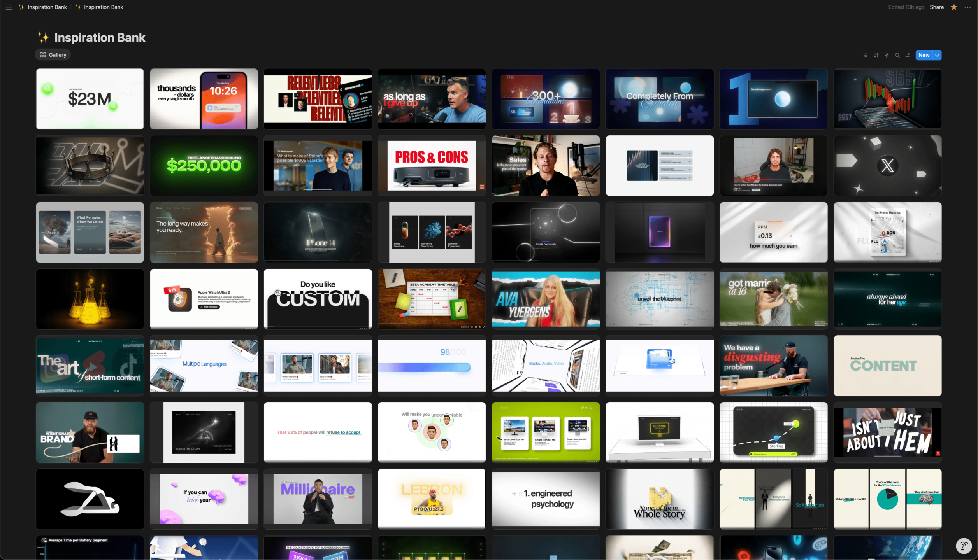Click the Share button
978x560 pixels.
(x=937, y=7)
